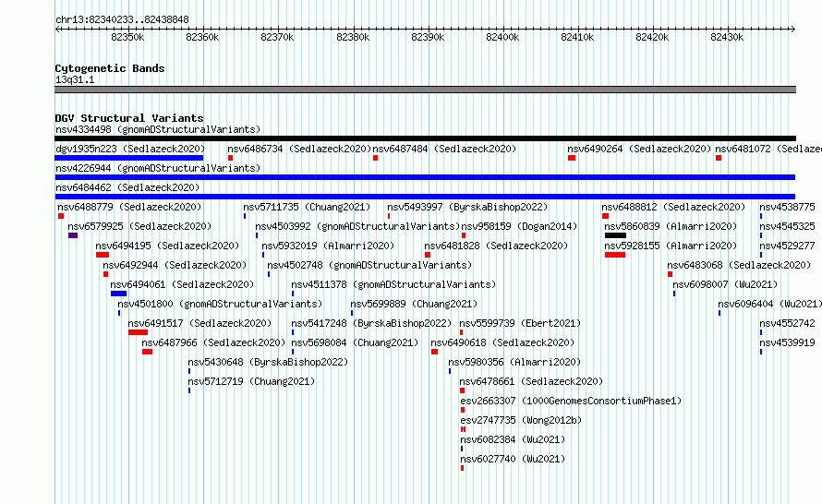Click the Cytogenetic Bands track title
822x504 pixels.
(110, 68)
